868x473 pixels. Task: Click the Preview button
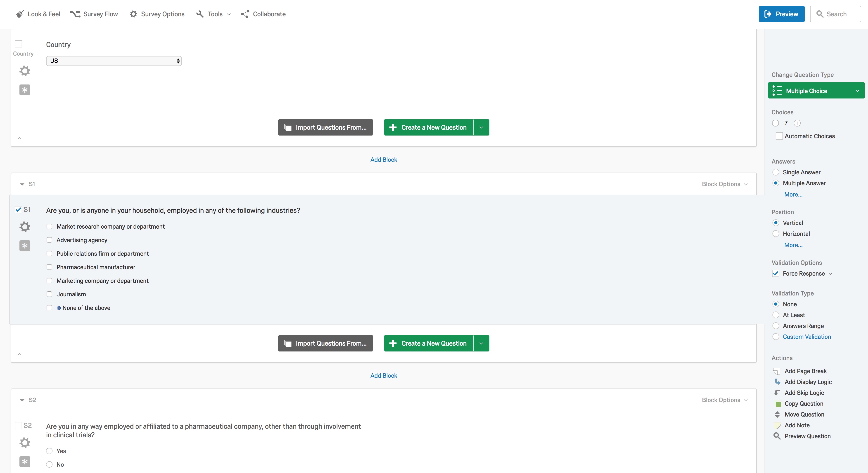pyautogui.click(x=781, y=14)
